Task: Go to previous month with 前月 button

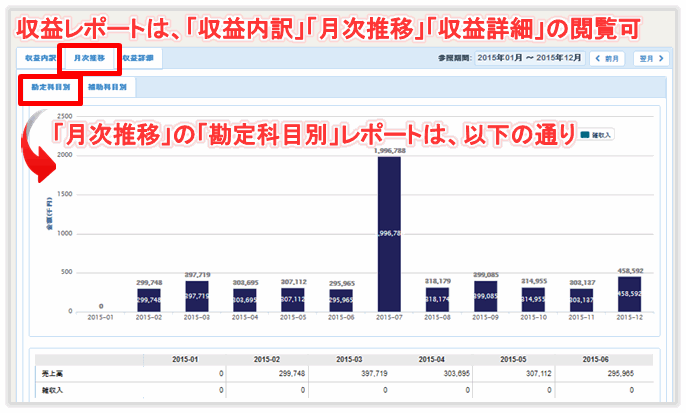Action: (x=607, y=59)
